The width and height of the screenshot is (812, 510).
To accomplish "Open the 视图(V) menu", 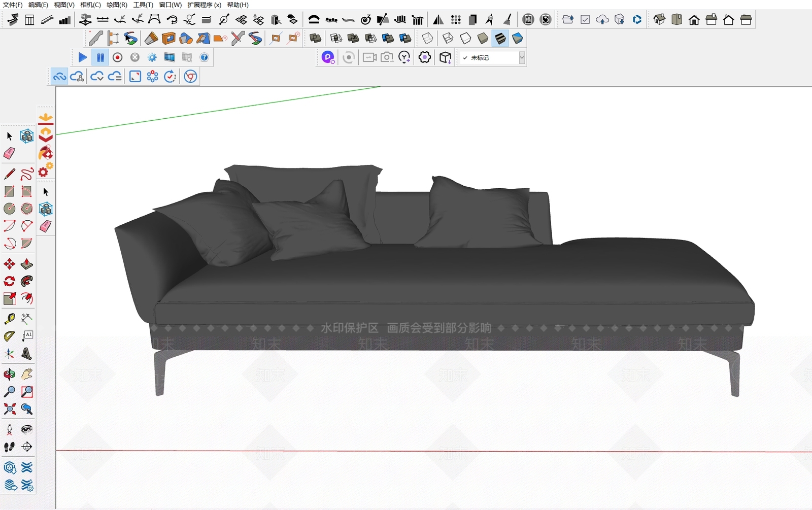I will 64,5.
